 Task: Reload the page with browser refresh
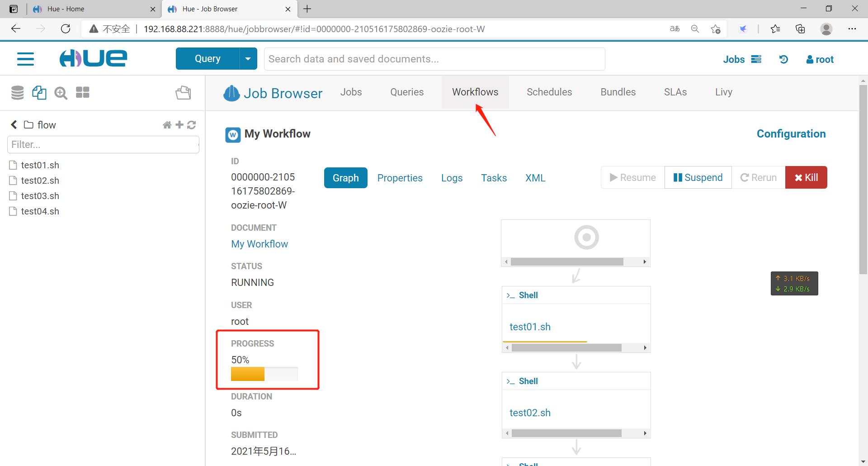click(66, 29)
